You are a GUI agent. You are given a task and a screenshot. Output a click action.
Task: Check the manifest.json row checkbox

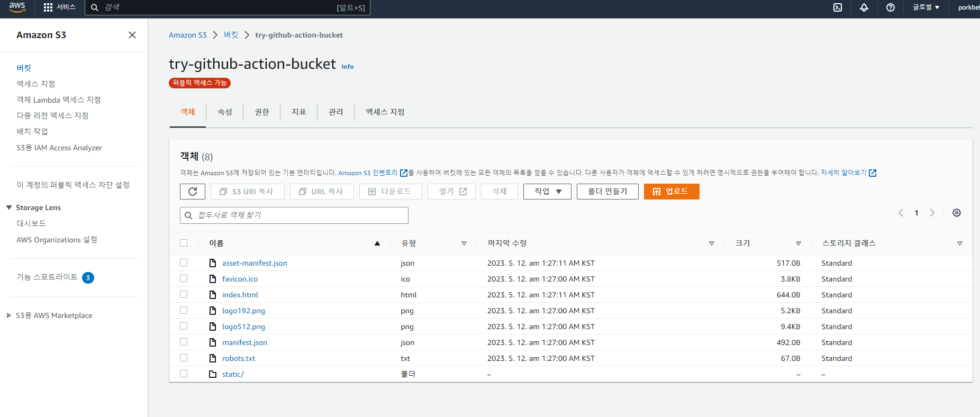[x=184, y=342]
